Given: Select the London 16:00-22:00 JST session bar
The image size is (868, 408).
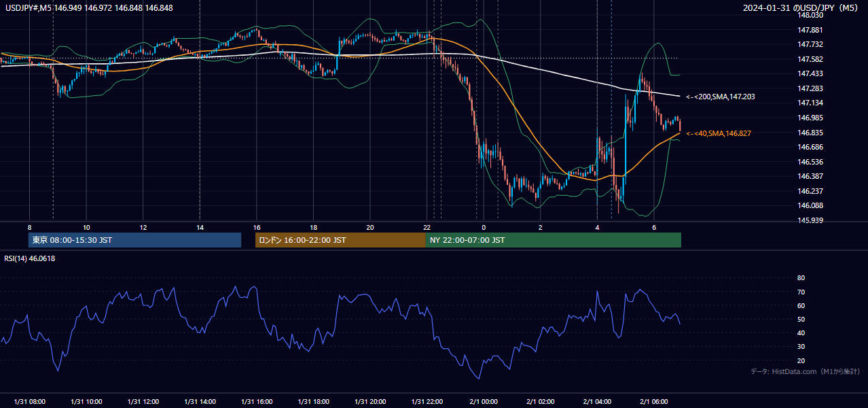Looking at the screenshot, I should click(x=340, y=240).
